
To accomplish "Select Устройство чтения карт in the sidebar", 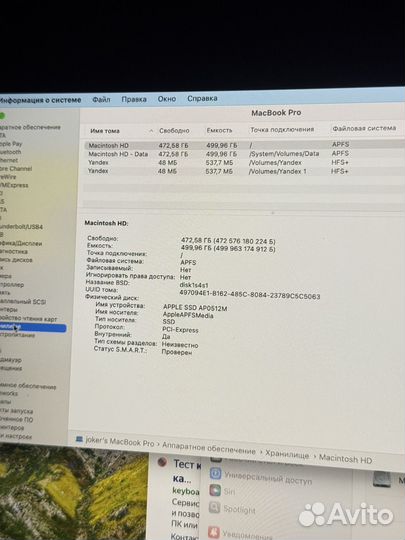I will 29,319.
